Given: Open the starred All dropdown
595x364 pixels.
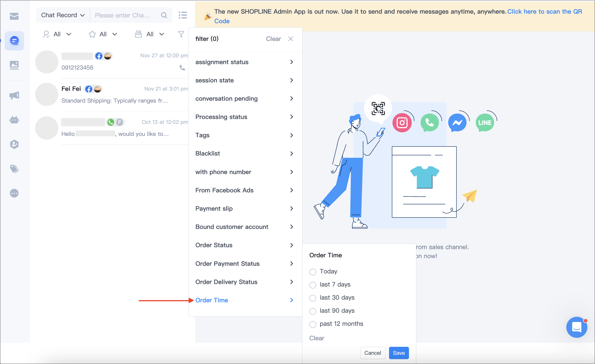Looking at the screenshot, I should coord(103,34).
